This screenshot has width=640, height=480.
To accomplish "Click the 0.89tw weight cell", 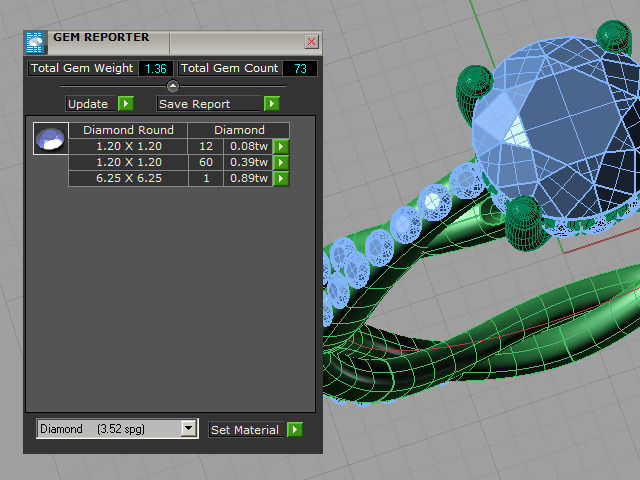I will point(248,178).
